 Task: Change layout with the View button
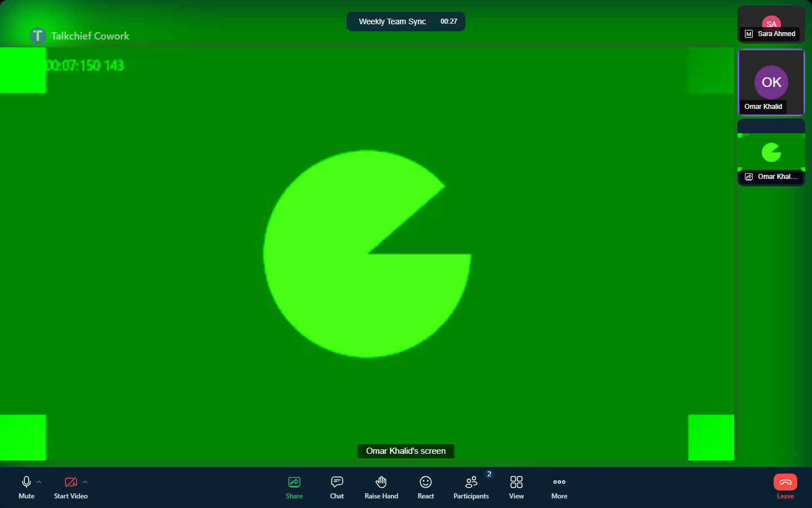517,488
